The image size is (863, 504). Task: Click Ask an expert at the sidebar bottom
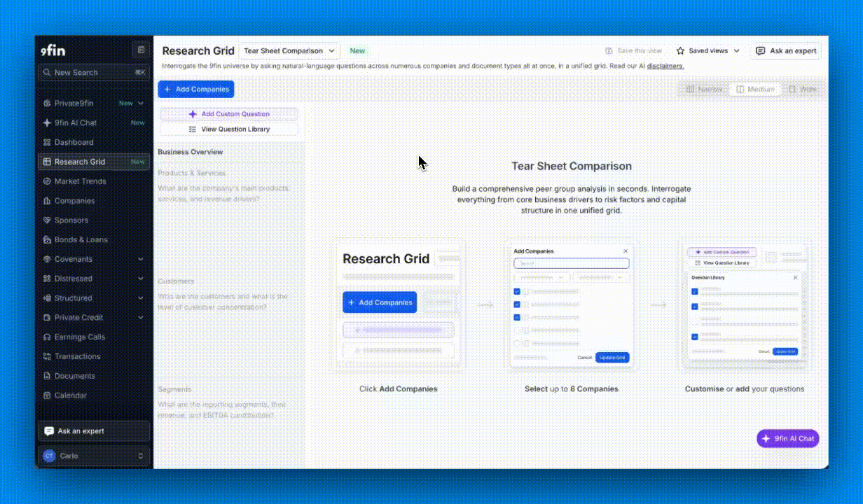click(94, 431)
